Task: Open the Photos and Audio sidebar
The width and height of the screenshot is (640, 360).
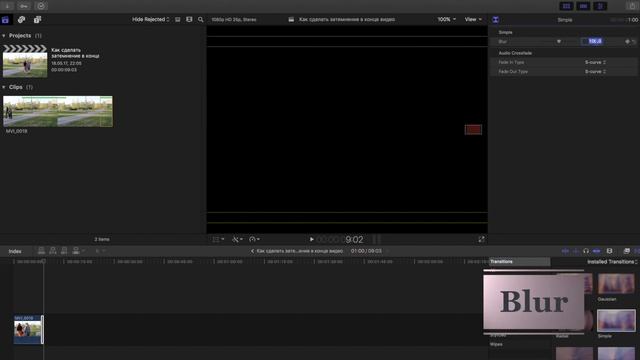Action: (21, 20)
